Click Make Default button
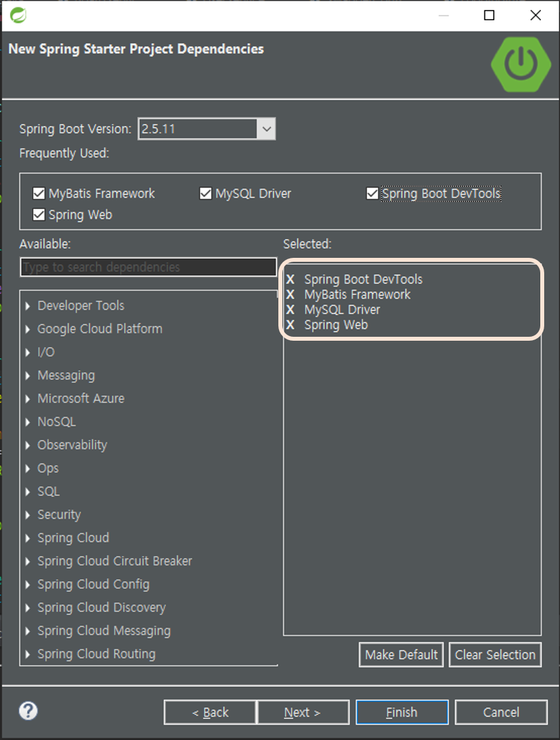The image size is (560, 740). (401, 654)
